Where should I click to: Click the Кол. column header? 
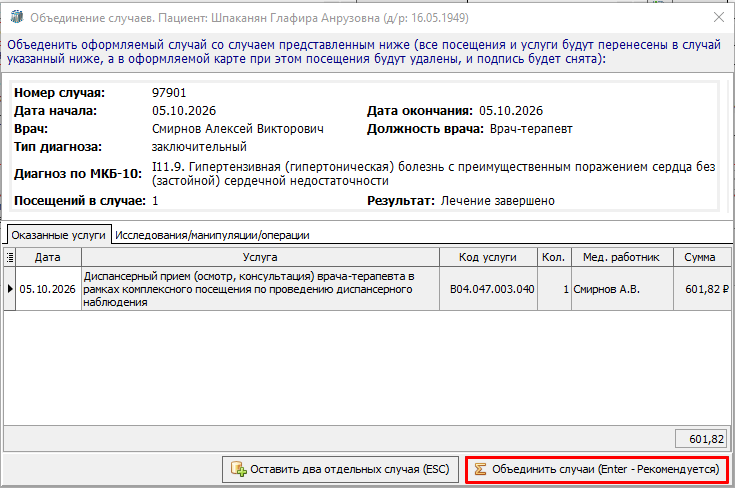pos(554,257)
